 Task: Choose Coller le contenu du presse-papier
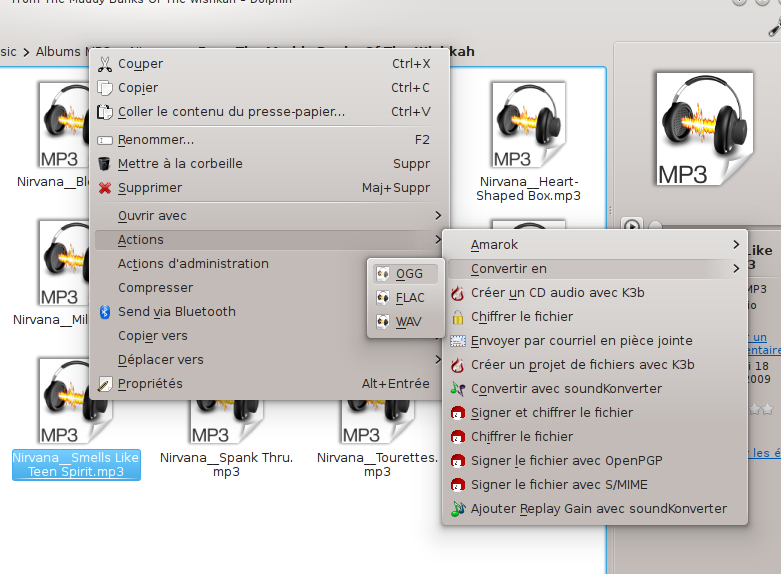click(x=269, y=112)
